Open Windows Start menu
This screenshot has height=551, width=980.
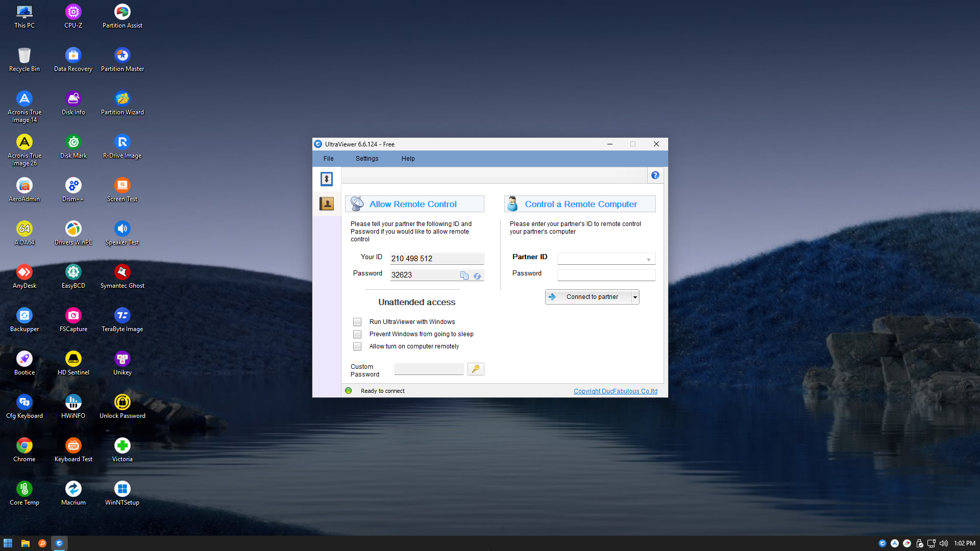[8, 543]
